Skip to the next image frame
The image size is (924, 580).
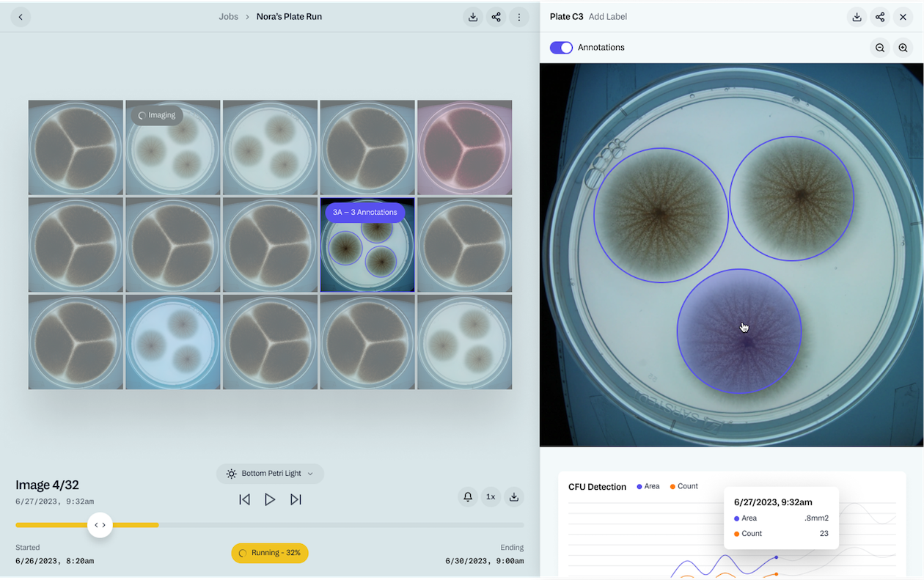tap(296, 499)
